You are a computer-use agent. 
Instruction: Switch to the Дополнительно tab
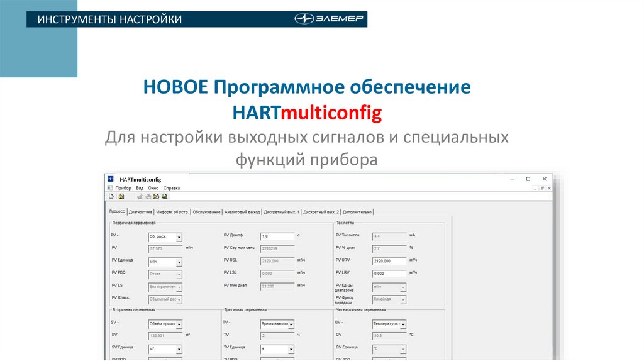pos(357,212)
